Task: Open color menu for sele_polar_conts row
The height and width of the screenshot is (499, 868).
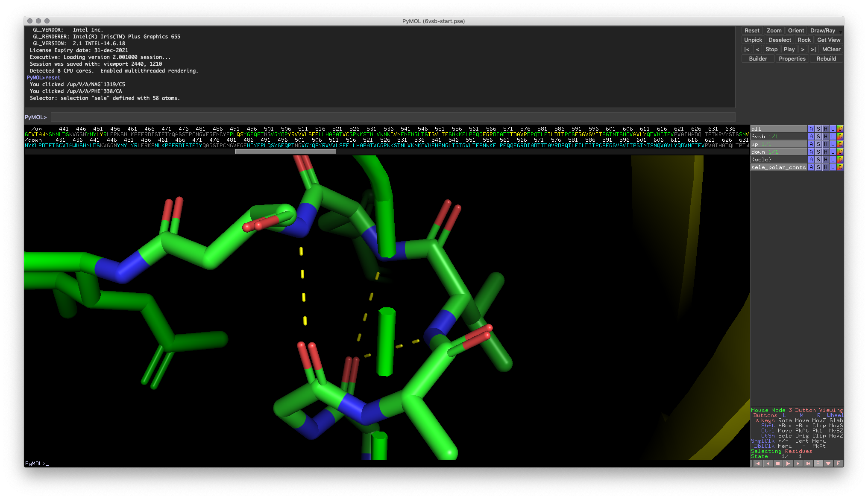Action: pyautogui.click(x=840, y=167)
